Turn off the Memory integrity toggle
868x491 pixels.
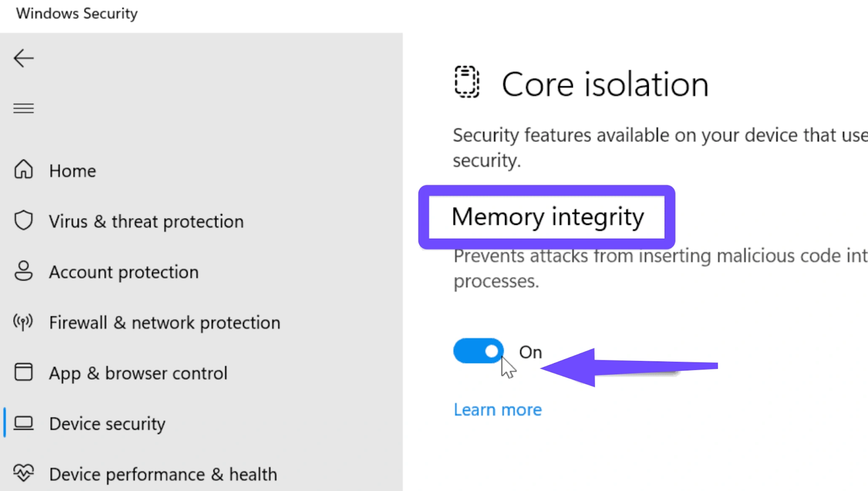coord(478,351)
